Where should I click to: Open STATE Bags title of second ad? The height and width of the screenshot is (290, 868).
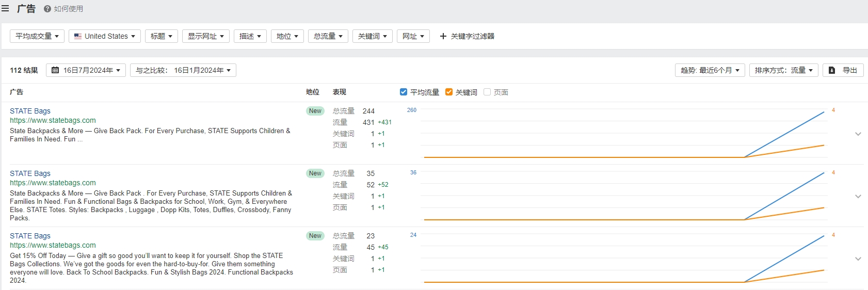[30, 173]
